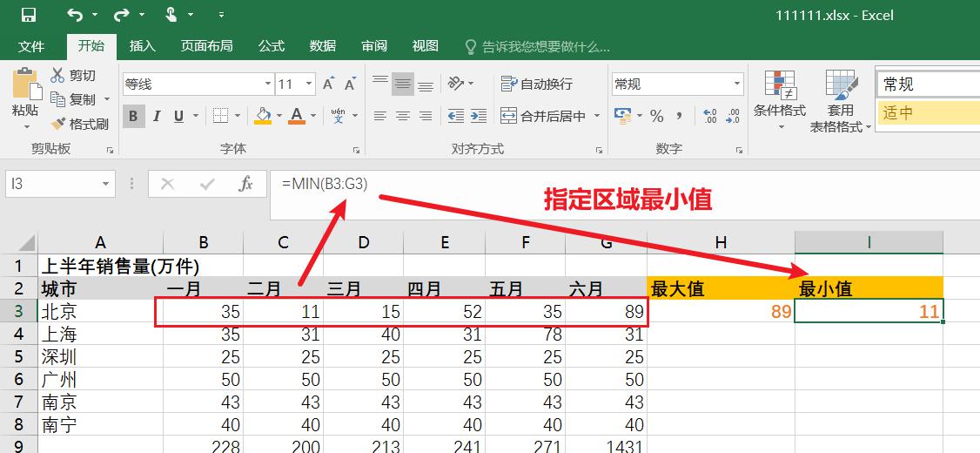The height and width of the screenshot is (453, 980).
Task: Open the font group dialog launcher
Action: (x=356, y=150)
